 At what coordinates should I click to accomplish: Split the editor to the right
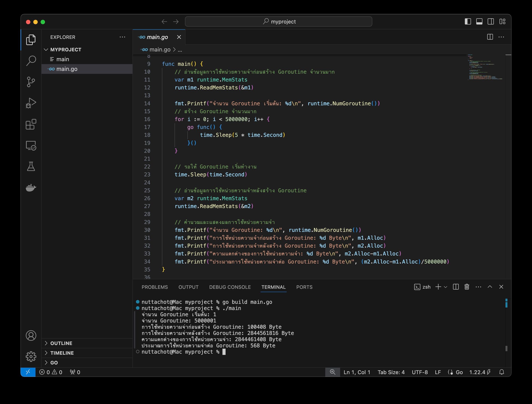[490, 37]
